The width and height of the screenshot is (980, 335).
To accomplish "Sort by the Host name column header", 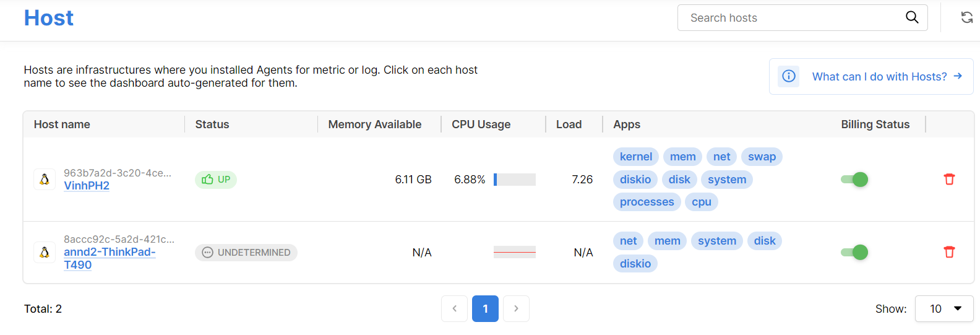I will click(62, 124).
